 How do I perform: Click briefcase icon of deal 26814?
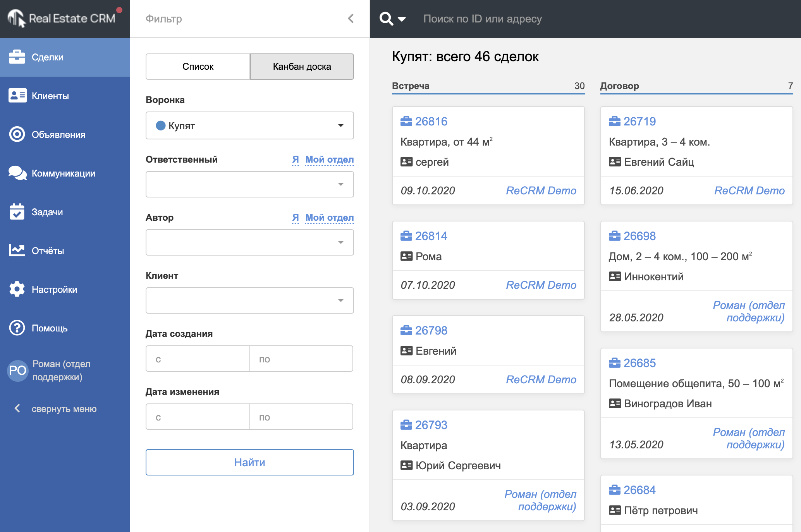pyautogui.click(x=406, y=236)
